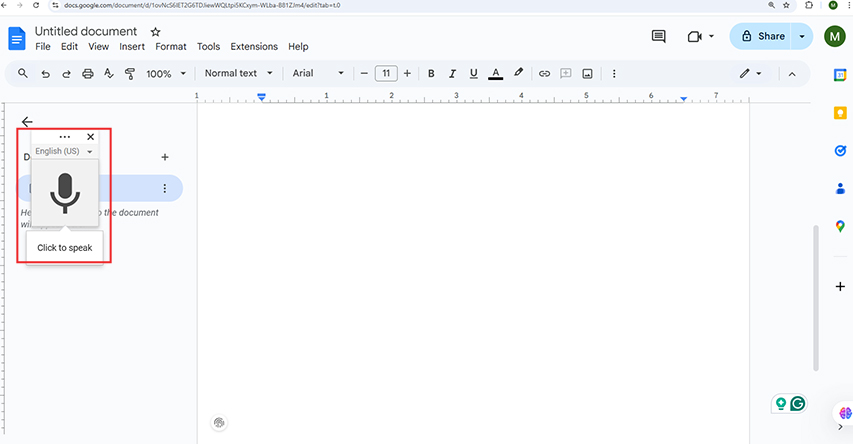Open the Format menu
Viewport: 853px width, 444px height.
tap(171, 47)
